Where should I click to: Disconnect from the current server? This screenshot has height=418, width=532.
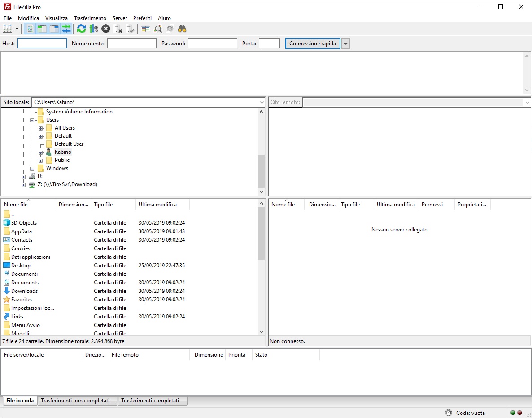click(118, 29)
